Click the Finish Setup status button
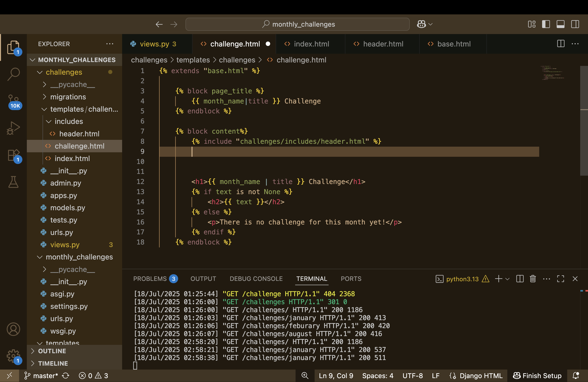This screenshot has width=588, height=382. (x=537, y=376)
